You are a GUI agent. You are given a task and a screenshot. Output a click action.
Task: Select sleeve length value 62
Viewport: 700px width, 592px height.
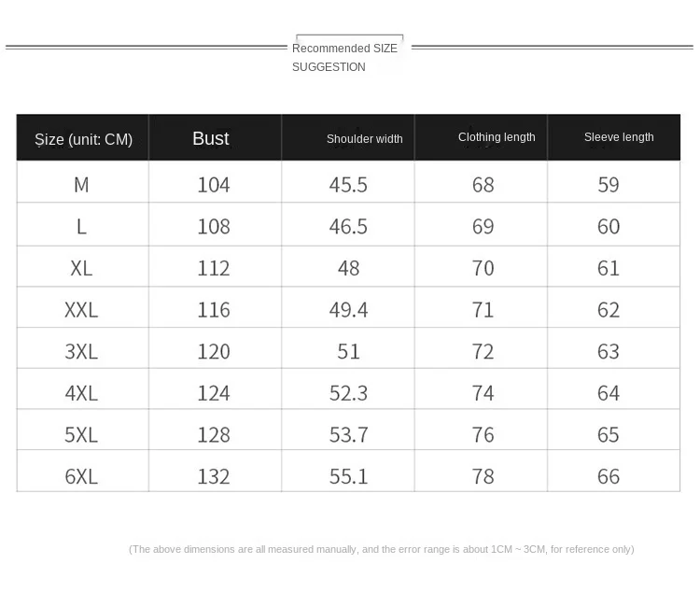pos(609,310)
